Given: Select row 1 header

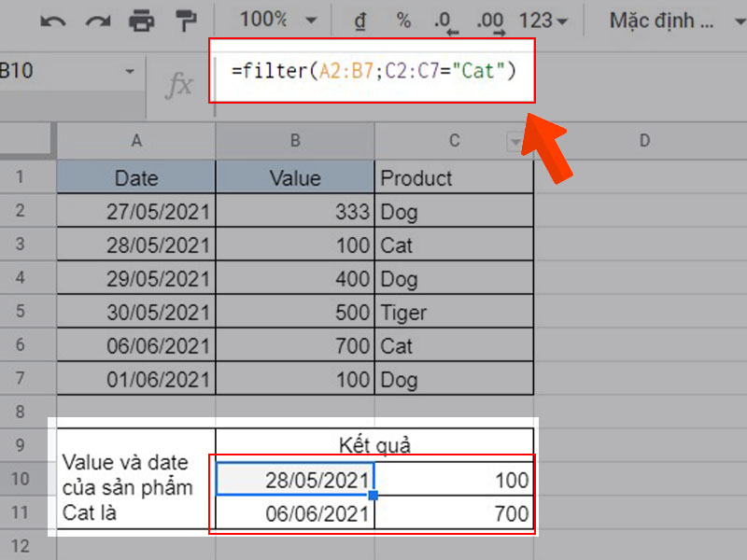Looking at the screenshot, I should coord(20,176).
